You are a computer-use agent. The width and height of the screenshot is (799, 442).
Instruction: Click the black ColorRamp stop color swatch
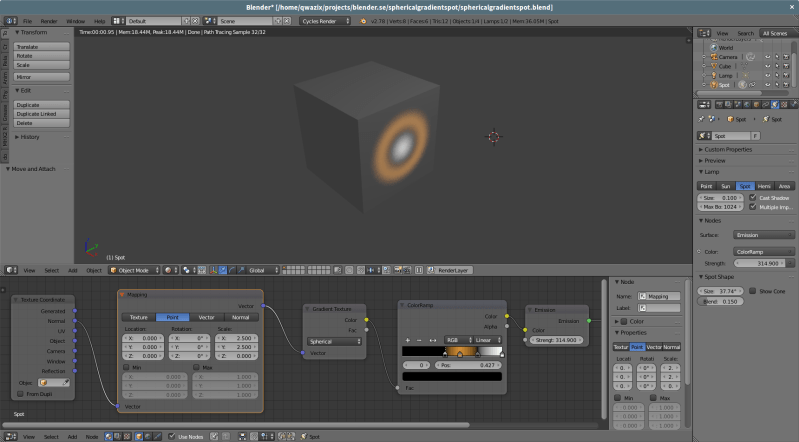pyautogui.click(x=452, y=376)
